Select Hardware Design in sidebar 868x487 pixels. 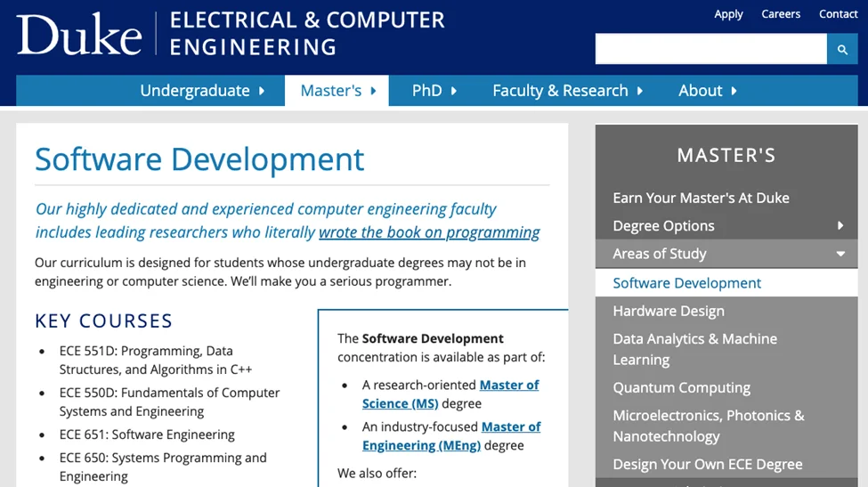pyautogui.click(x=669, y=311)
